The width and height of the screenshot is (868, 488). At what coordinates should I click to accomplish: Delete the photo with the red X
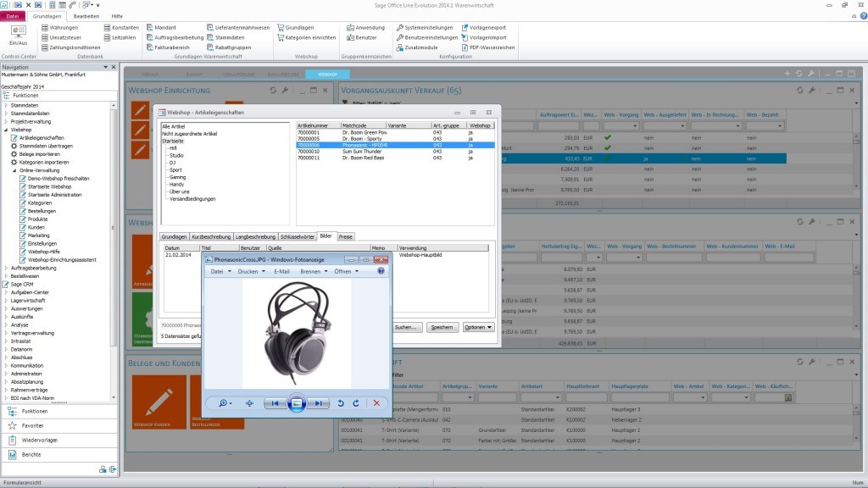click(x=376, y=403)
